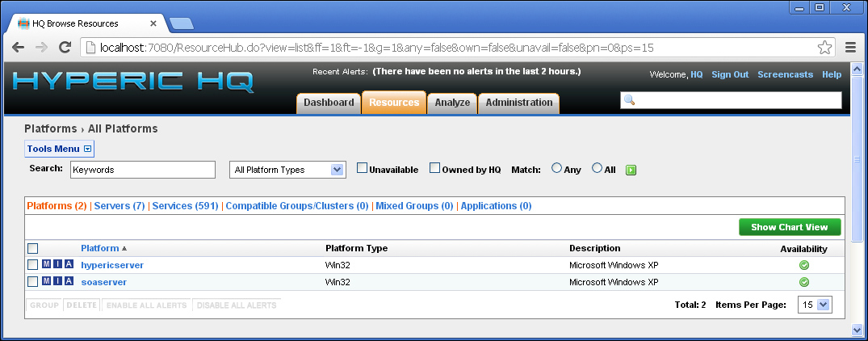Switch to the Analyze tab
The width and height of the screenshot is (868, 341).
(x=452, y=103)
